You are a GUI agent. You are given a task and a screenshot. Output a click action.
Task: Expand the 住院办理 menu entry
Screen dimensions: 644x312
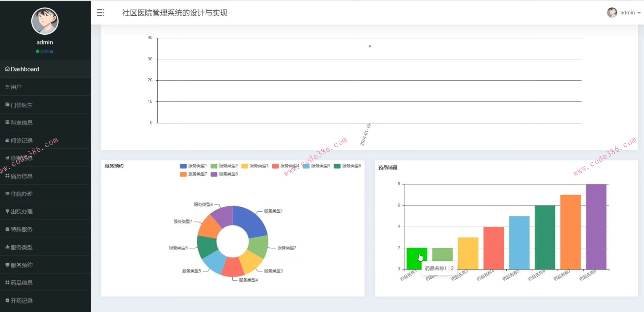21,194
